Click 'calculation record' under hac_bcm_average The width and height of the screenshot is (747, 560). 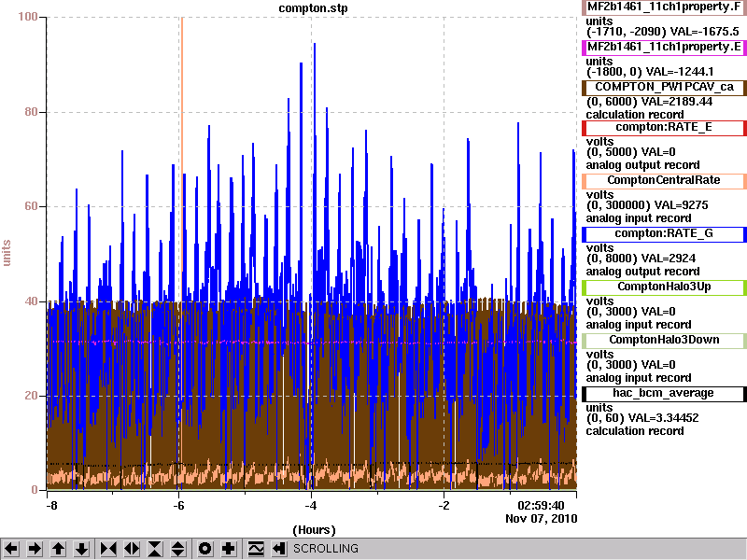pyautogui.click(x=635, y=431)
